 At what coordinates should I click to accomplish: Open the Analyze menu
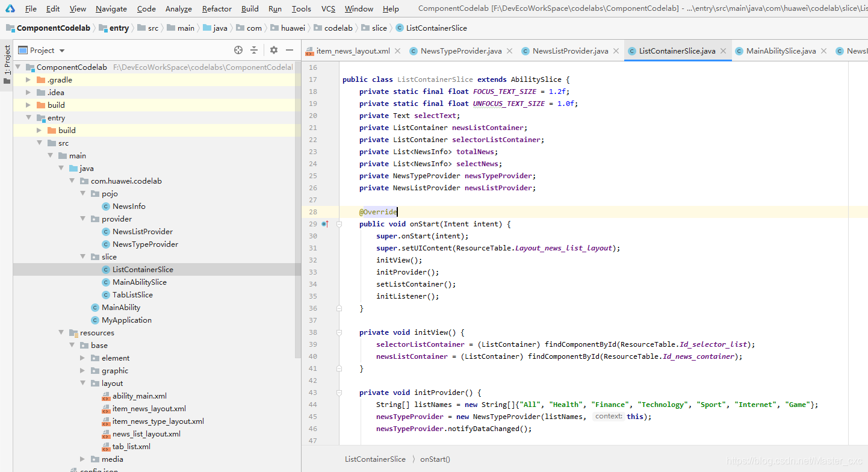(179, 8)
